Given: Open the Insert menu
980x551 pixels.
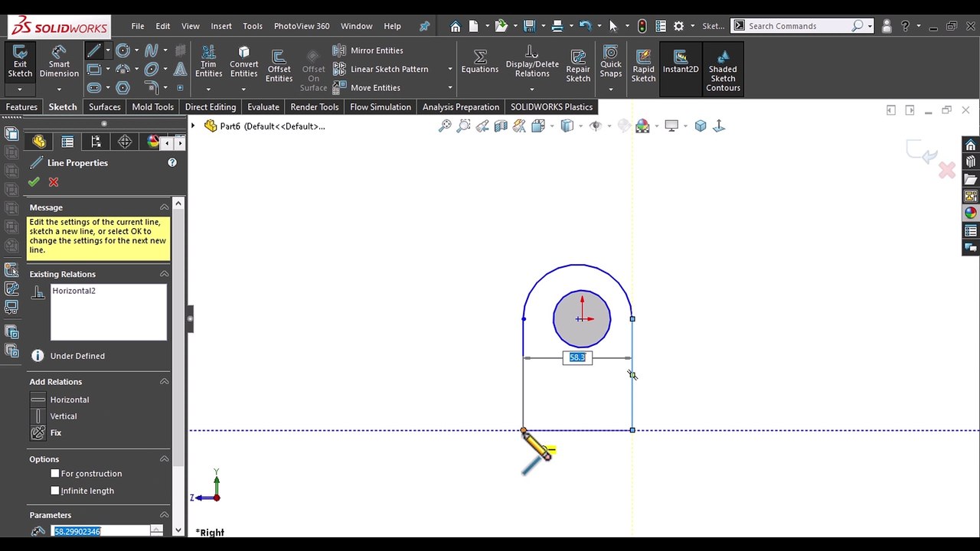Looking at the screenshot, I should tap(221, 26).
